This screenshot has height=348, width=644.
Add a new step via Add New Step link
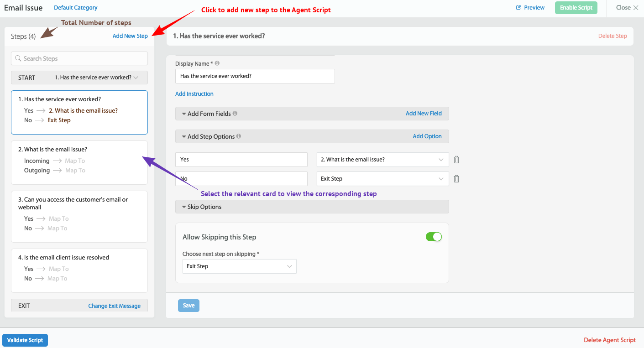tap(130, 36)
